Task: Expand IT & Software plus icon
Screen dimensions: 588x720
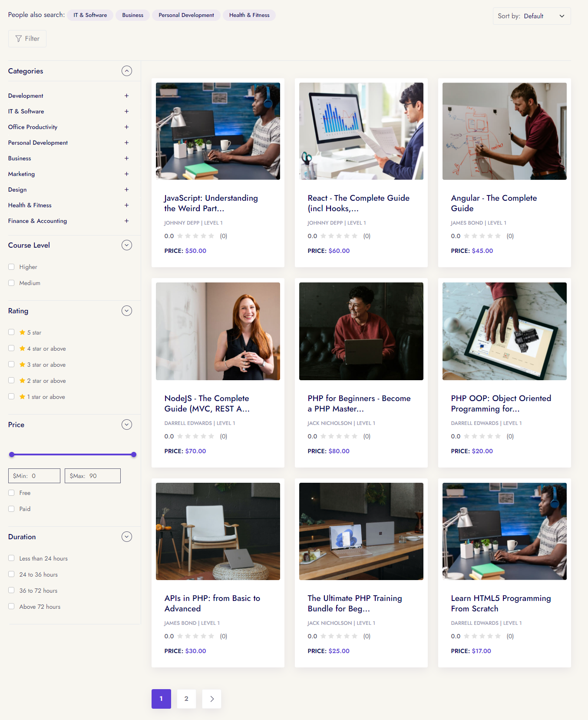Action: [126, 111]
